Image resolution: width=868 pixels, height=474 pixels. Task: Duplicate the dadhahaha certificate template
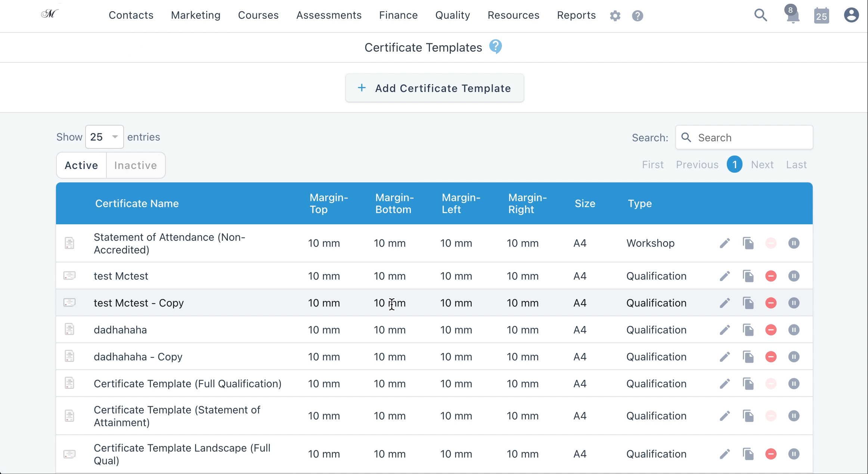click(x=748, y=330)
